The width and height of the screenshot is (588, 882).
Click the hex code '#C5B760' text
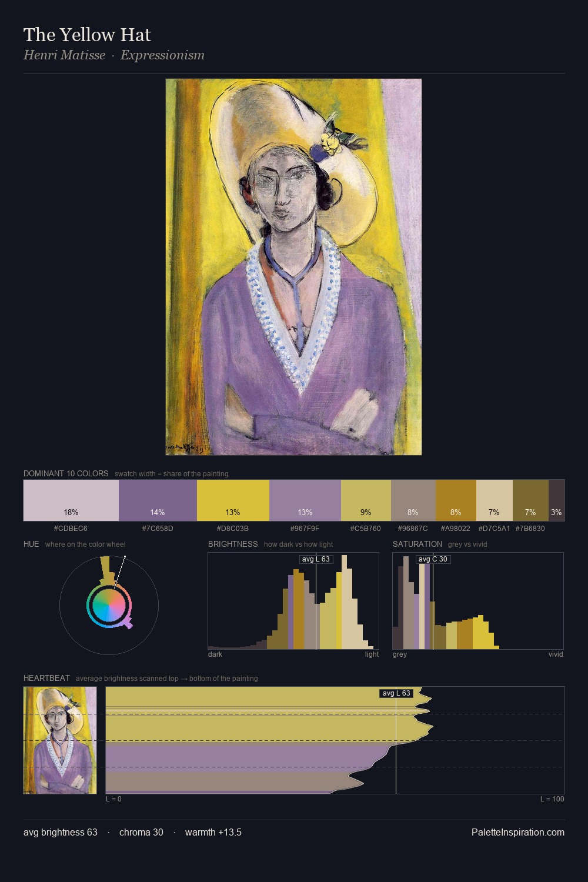[365, 529]
